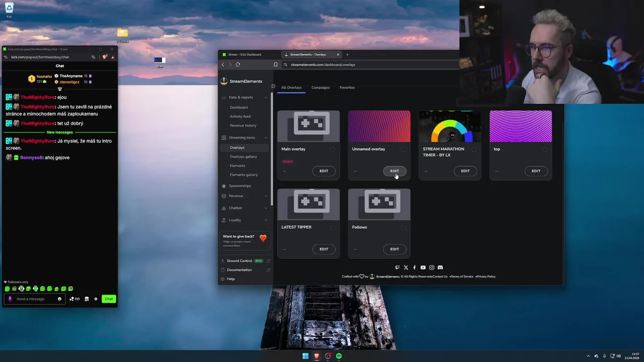The width and height of the screenshot is (644, 362).
Task: Open Ground Control beta link
Action: [245, 260]
